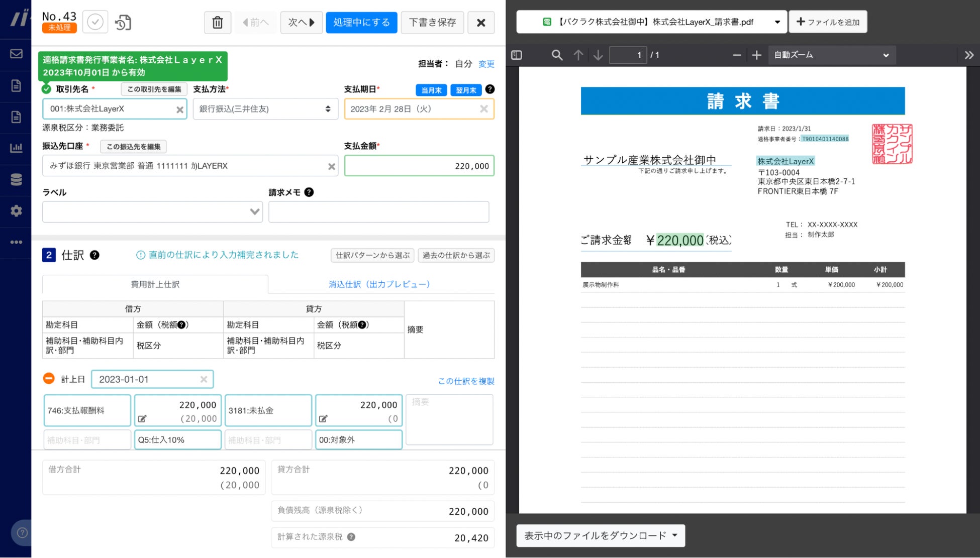980x558 pixels.
Task: Open 支払方法 bank transfer dropdown
Action: click(x=265, y=109)
